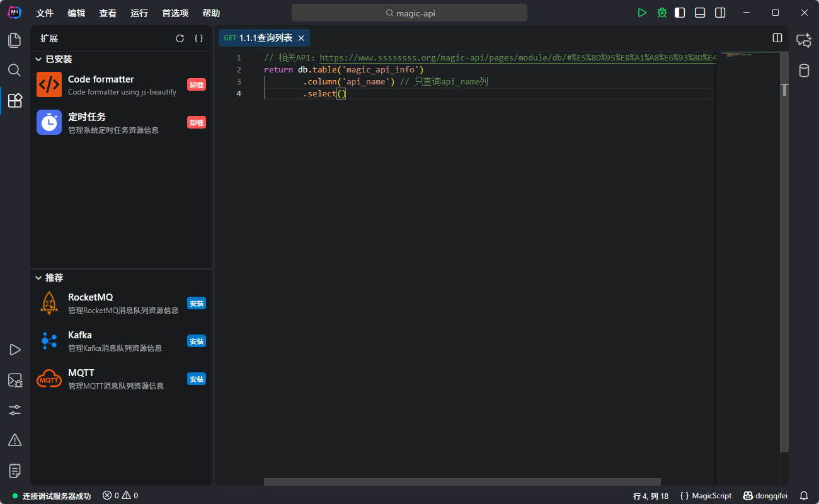Run the script with green play icon

point(642,13)
